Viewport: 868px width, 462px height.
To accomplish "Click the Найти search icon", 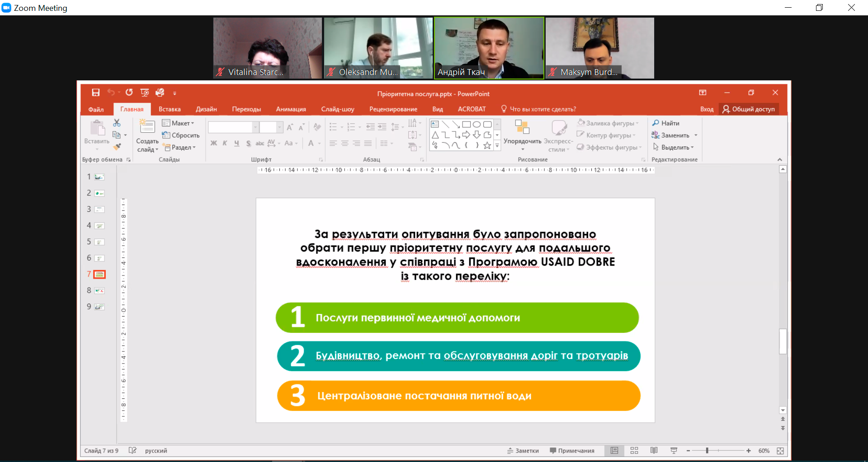I will click(x=665, y=123).
